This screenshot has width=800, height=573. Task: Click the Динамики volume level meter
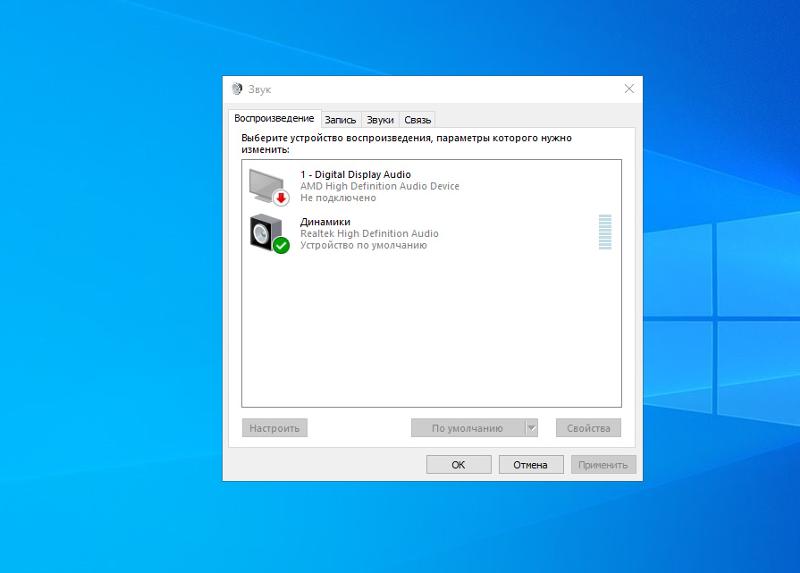(605, 232)
